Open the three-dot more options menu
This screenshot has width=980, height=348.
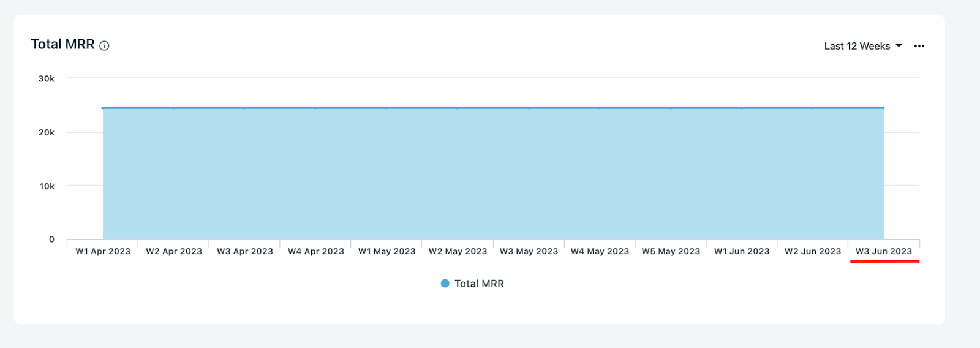click(x=919, y=46)
